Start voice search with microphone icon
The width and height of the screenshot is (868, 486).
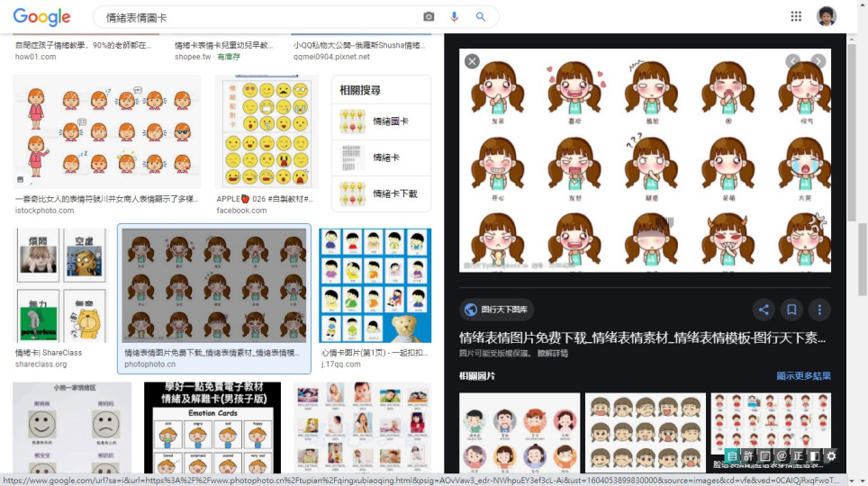pyautogui.click(x=454, y=17)
